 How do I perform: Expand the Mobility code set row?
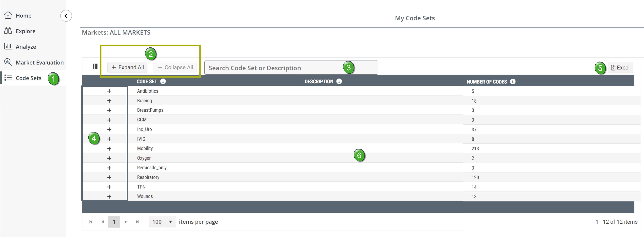109,149
